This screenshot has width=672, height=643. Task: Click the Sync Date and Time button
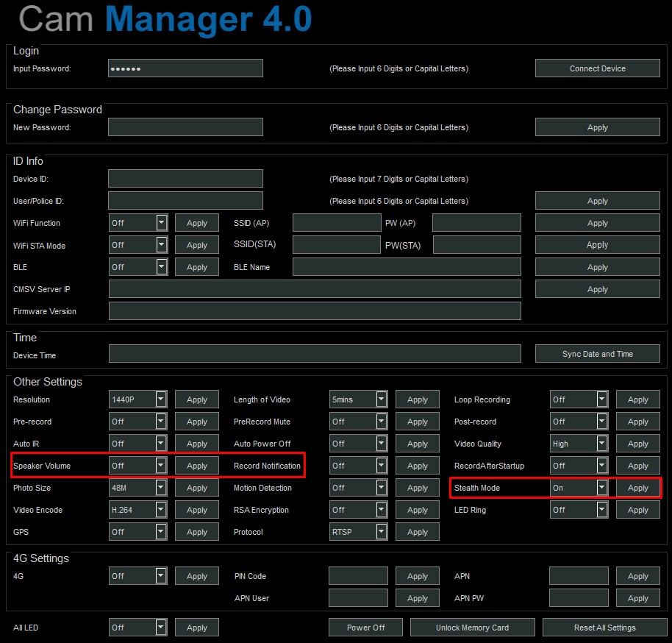[597, 354]
